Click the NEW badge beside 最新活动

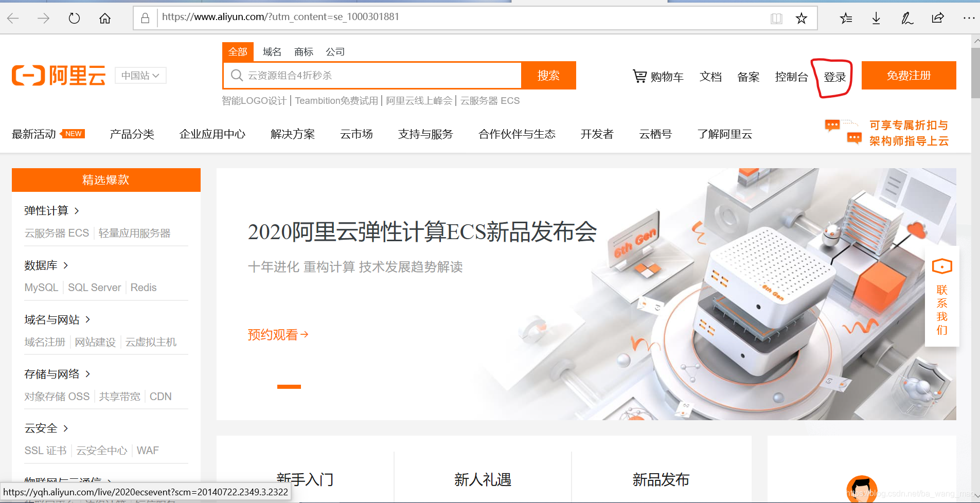coord(73,134)
